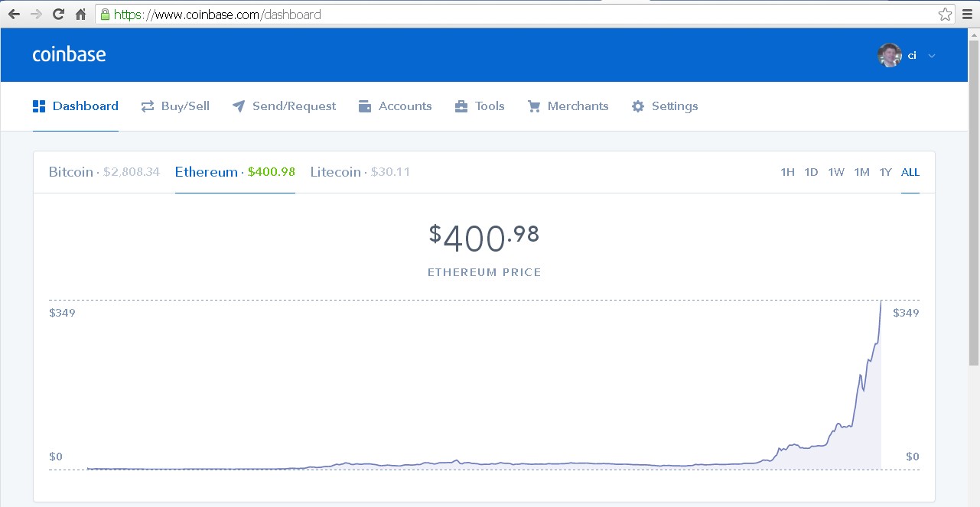Open the Settings page
Image resolution: width=980 pixels, height=507 pixels.
click(665, 106)
